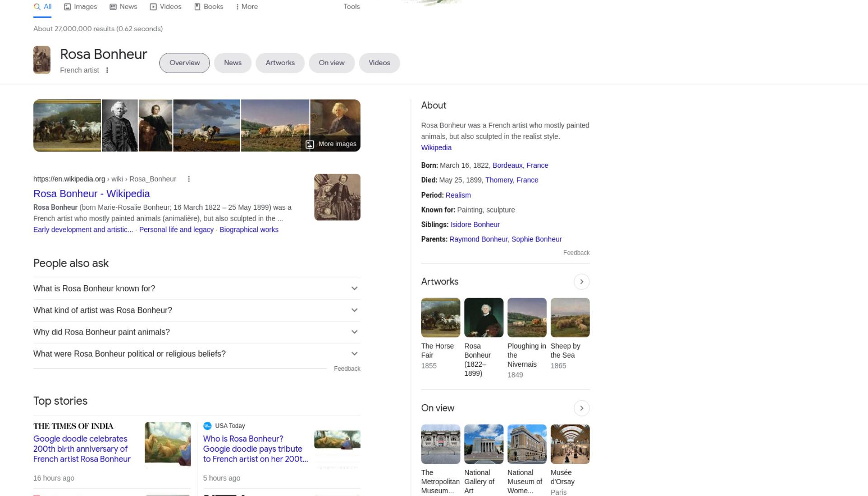Expand Why did Rosa Bonheur paint animals?
The width and height of the screenshot is (868, 496).
click(197, 332)
